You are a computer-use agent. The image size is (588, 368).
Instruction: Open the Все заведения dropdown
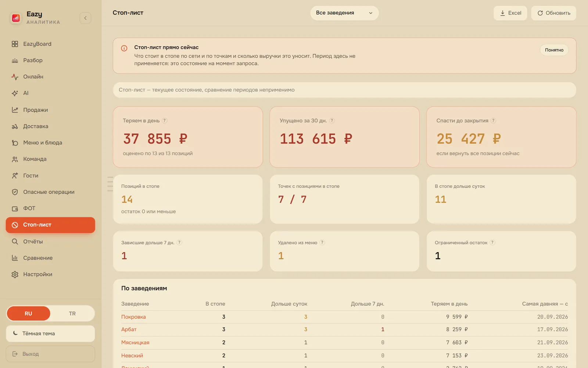[344, 13]
